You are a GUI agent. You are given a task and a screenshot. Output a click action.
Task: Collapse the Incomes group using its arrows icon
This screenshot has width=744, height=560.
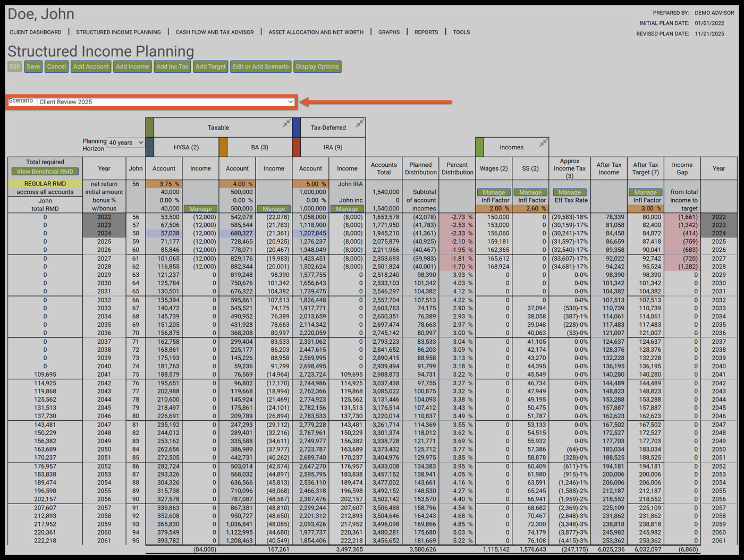[543, 143]
